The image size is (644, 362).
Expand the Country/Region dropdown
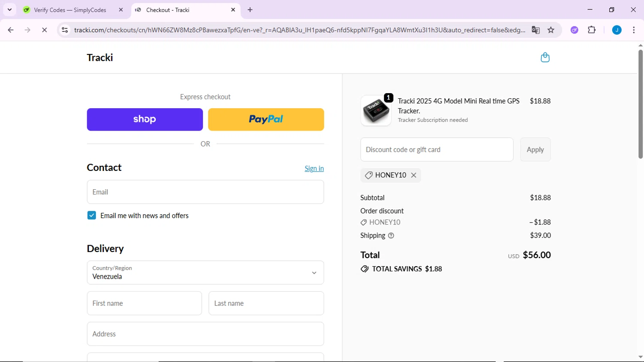(x=205, y=273)
